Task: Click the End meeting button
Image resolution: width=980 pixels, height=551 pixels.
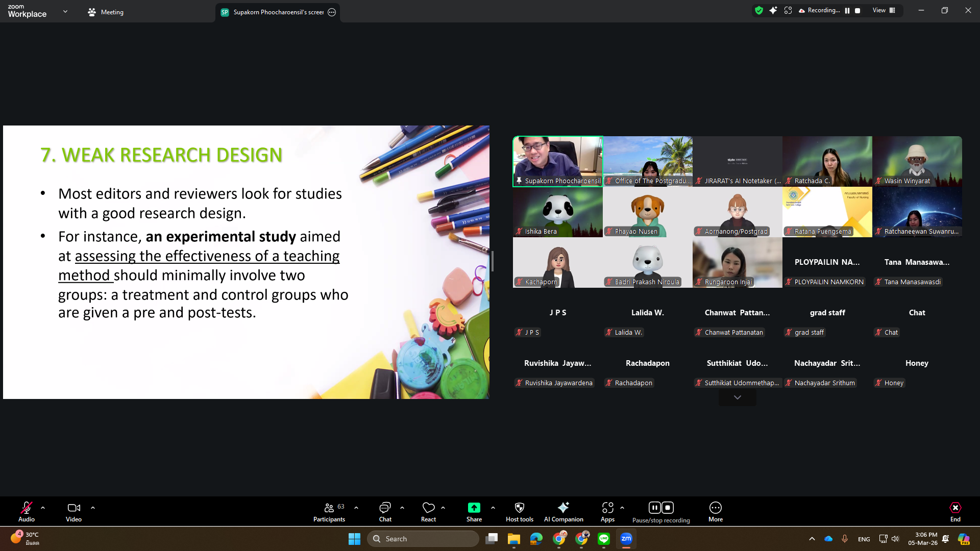Action: click(955, 508)
